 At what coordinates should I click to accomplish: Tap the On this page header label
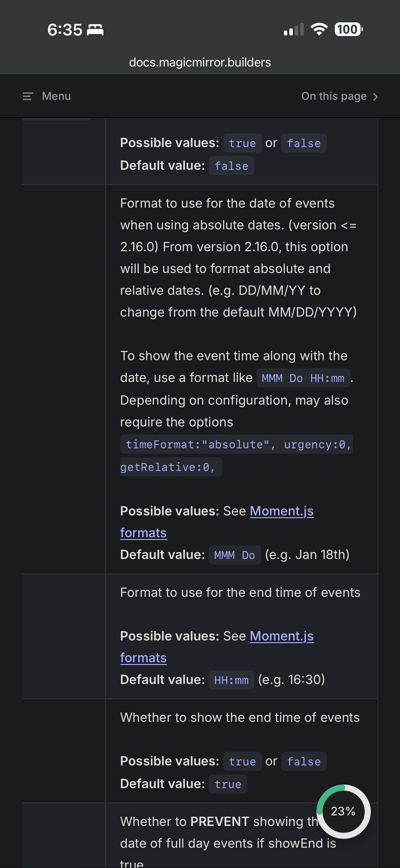[x=334, y=96]
